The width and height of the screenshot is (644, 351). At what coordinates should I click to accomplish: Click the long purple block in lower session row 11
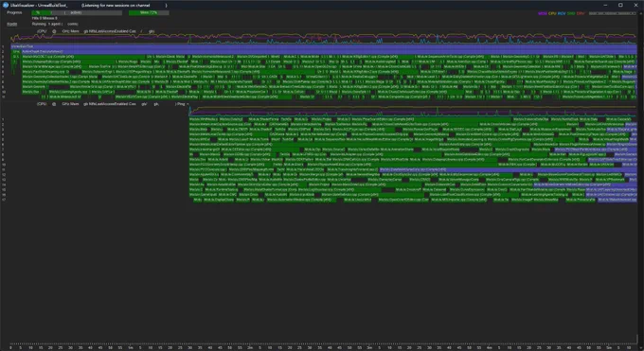coord(508,169)
